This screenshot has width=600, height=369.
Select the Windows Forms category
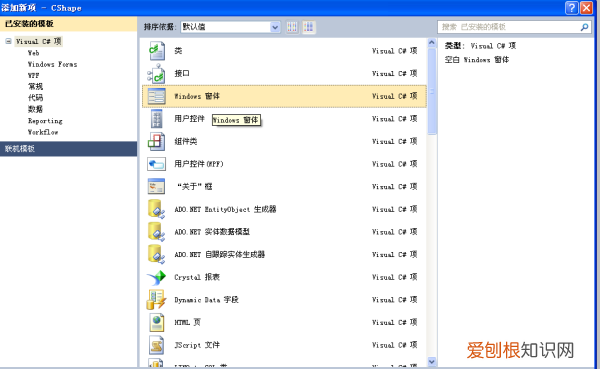(52, 64)
